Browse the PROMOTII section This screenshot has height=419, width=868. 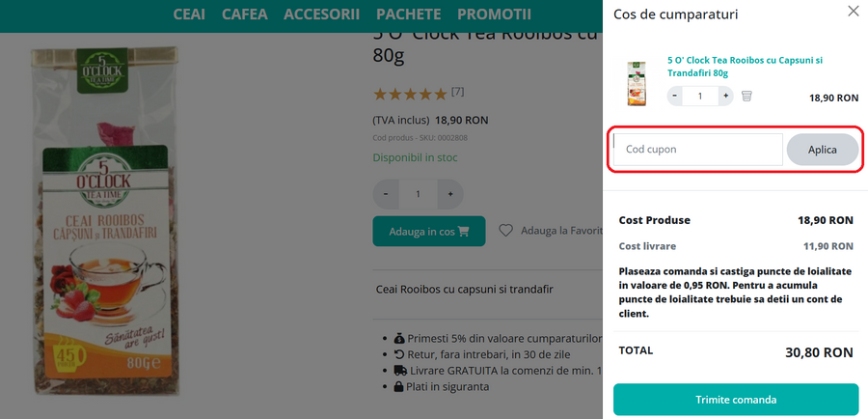click(x=494, y=14)
